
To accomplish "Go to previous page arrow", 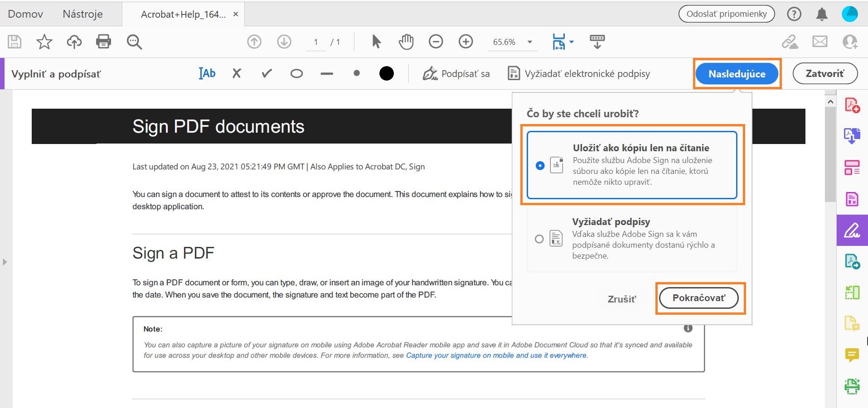I will 254,42.
